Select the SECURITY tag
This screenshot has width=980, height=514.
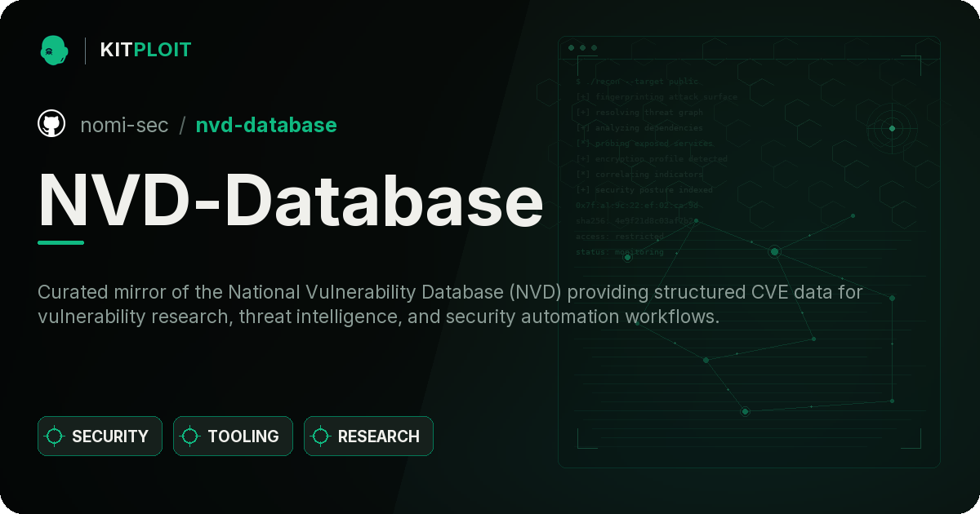click(x=100, y=436)
